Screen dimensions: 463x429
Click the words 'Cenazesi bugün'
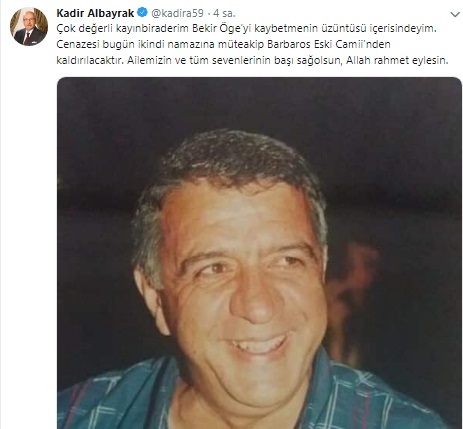click(x=94, y=45)
